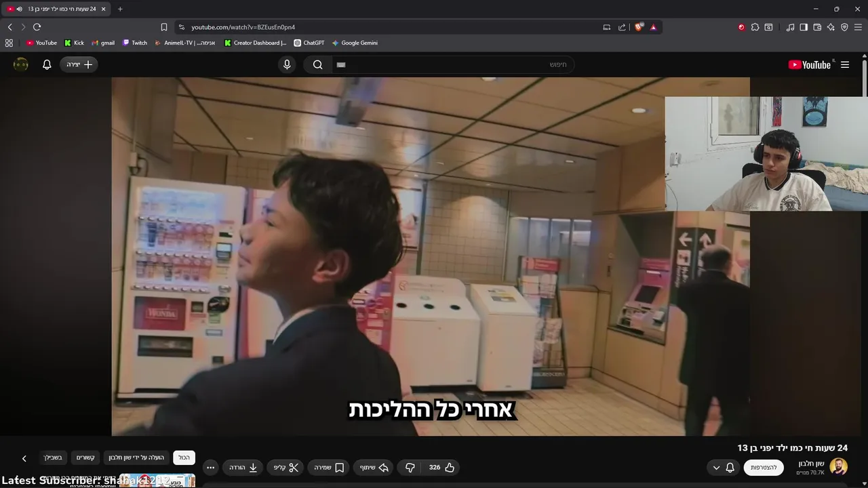Image resolution: width=868 pixels, height=488 pixels.
Task: Open the Twitch bookmark
Action: [x=135, y=43]
